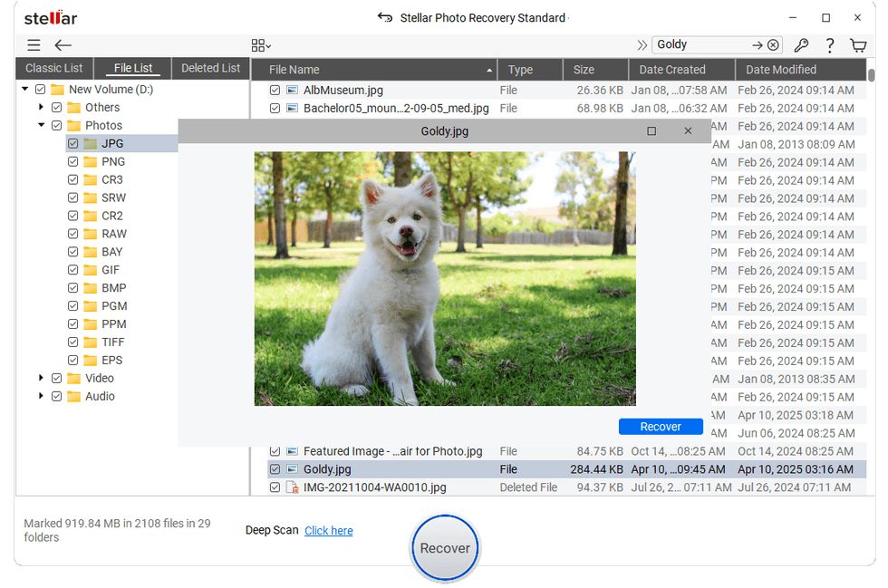Open the hamburger menu
The width and height of the screenshot is (888, 588).
tap(34, 44)
